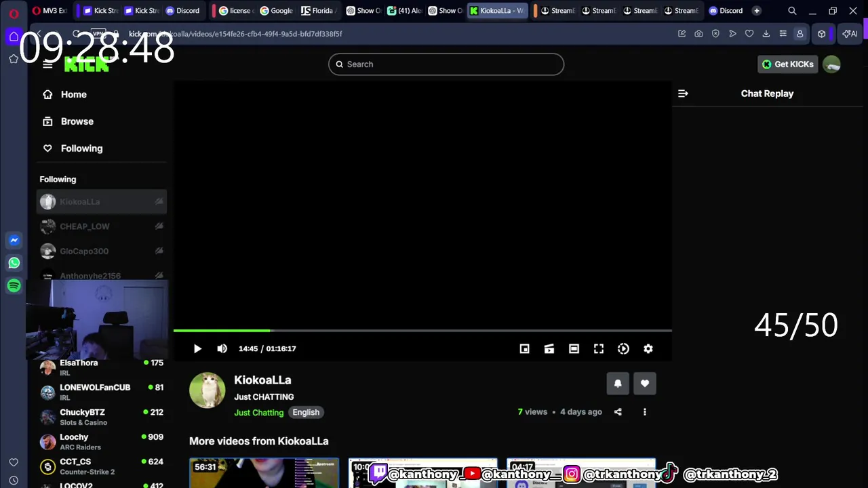Open browser extensions cube icon
The width and height of the screenshot is (868, 488).
pyautogui.click(x=821, y=34)
